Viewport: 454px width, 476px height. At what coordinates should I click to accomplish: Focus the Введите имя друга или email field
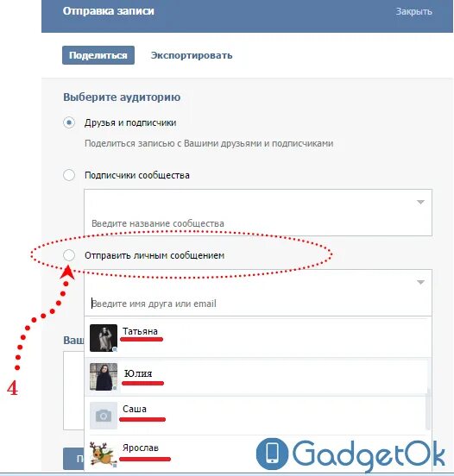258,304
